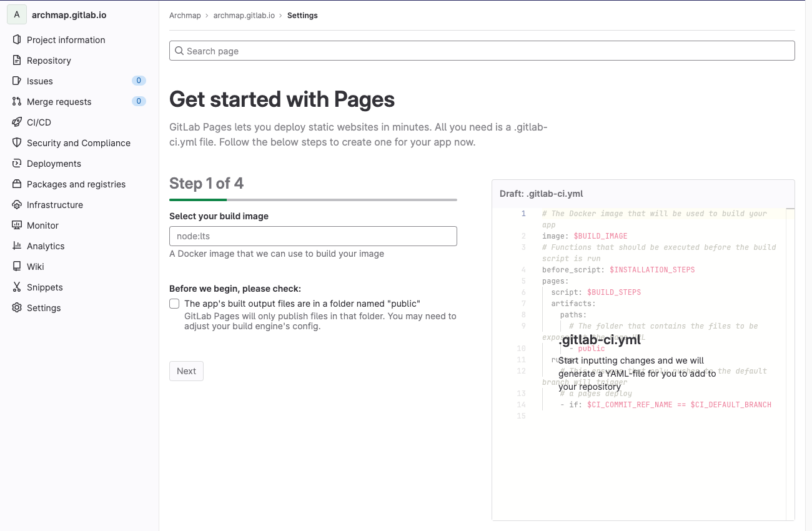The width and height of the screenshot is (812, 531).
Task: Click the Merge requests branch icon
Action: pyautogui.click(x=17, y=101)
